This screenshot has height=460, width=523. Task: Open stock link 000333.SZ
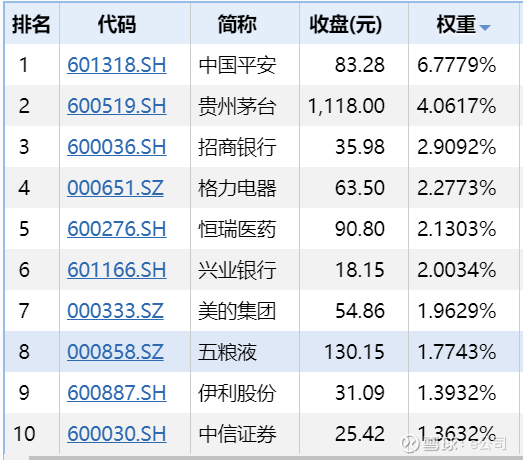115,311
